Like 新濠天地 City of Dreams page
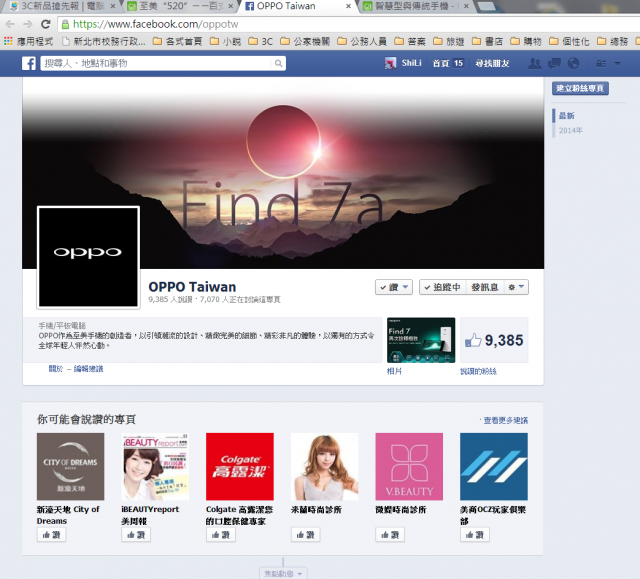This screenshot has height=579, width=640. (51, 535)
